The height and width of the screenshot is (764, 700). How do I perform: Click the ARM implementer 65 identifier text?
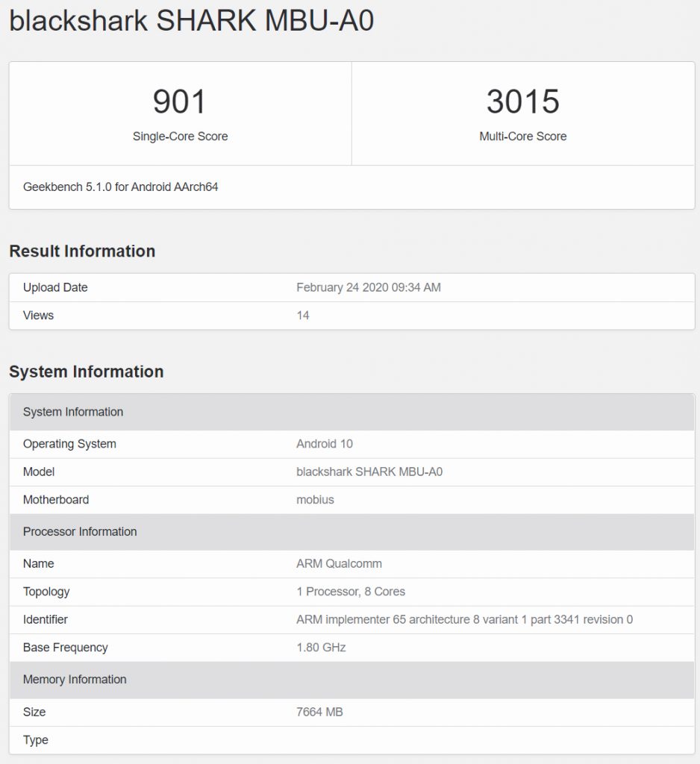tap(464, 620)
